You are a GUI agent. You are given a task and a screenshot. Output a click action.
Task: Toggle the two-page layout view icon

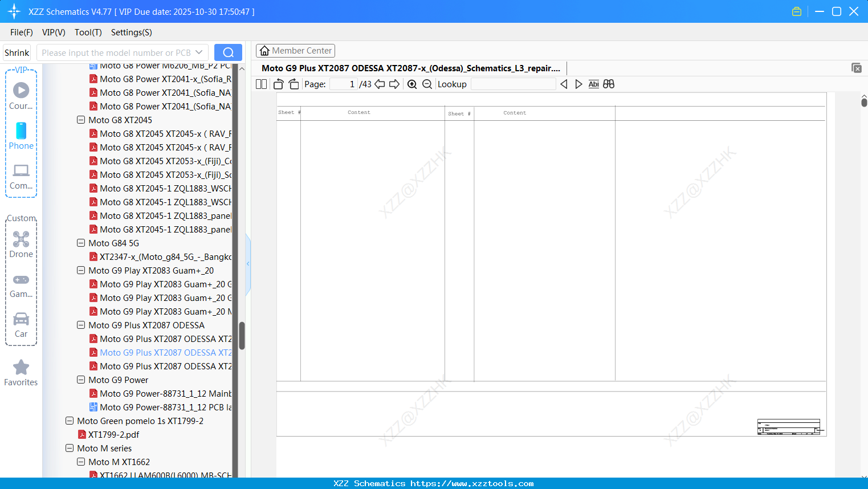[x=261, y=84]
